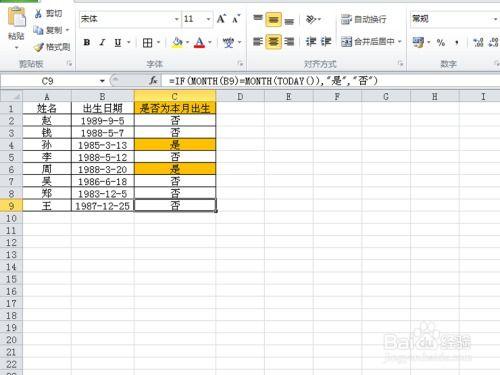Viewport: 500px width, 375px height.
Task: Toggle Bold formatting
Action: (x=87, y=42)
